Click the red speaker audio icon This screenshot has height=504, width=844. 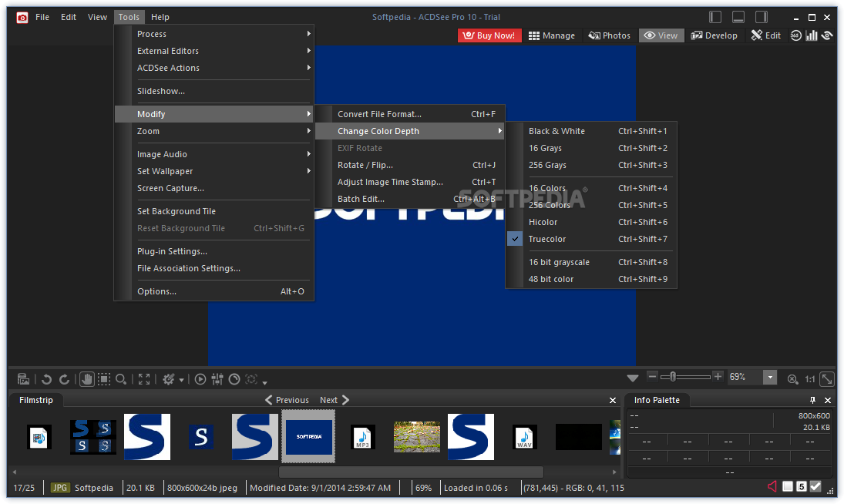(x=772, y=487)
